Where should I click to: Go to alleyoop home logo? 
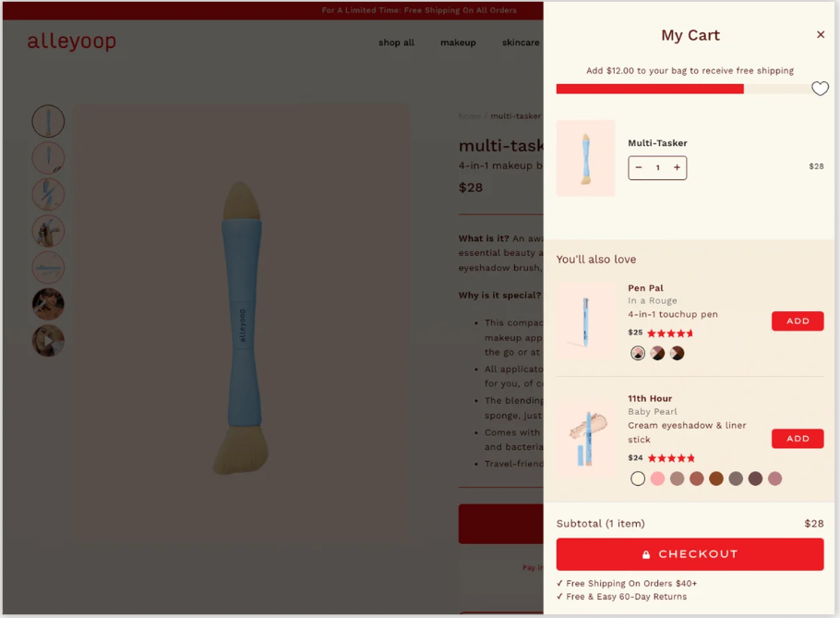pyautogui.click(x=72, y=42)
